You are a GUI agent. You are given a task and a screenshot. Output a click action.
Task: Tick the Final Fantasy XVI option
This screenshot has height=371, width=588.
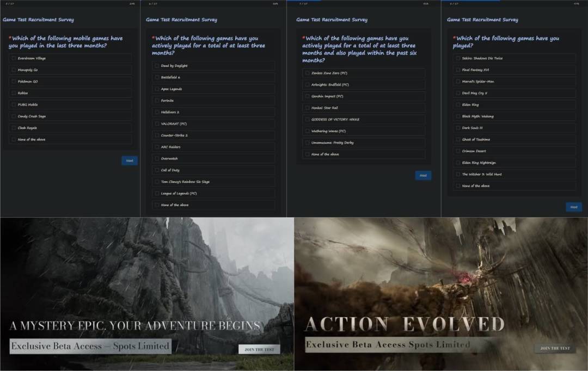click(x=514, y=70)
